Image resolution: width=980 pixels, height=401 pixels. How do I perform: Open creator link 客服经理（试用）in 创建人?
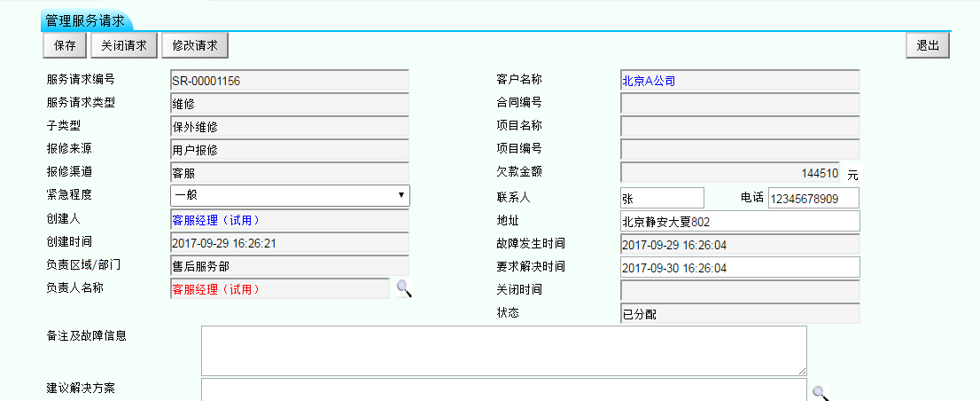point(215,220)
